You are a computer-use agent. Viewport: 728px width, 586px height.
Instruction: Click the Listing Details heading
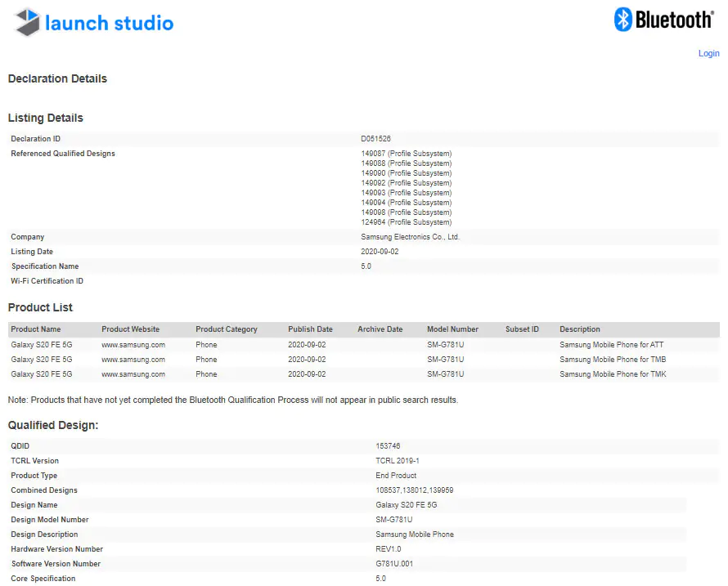[46, 118]
